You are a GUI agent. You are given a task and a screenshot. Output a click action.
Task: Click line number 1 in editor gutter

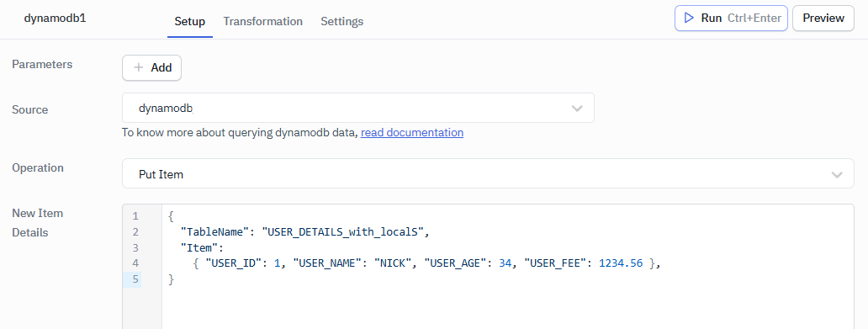coord(135,216)
